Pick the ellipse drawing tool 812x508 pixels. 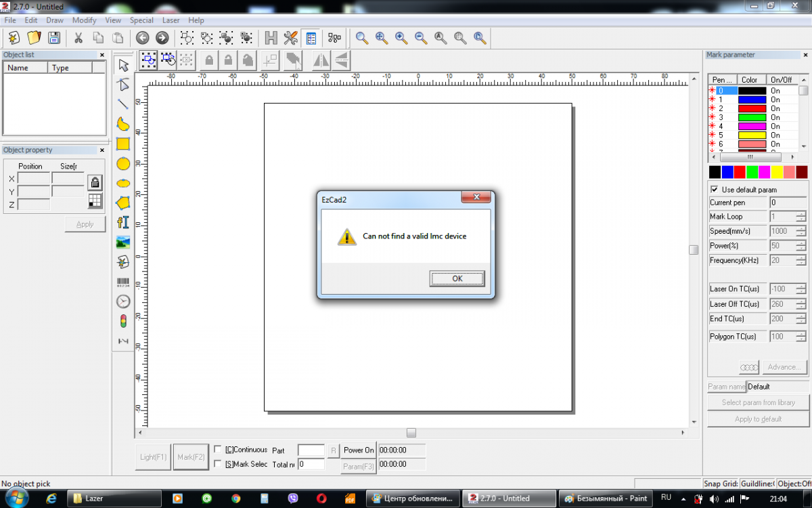(123, 183)
